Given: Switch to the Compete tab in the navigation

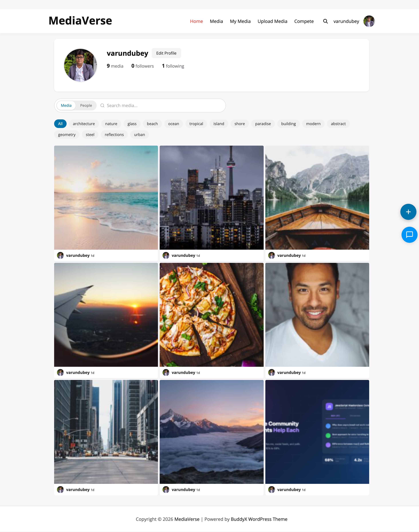Looking at the screenshot, I should click(304, 21).
